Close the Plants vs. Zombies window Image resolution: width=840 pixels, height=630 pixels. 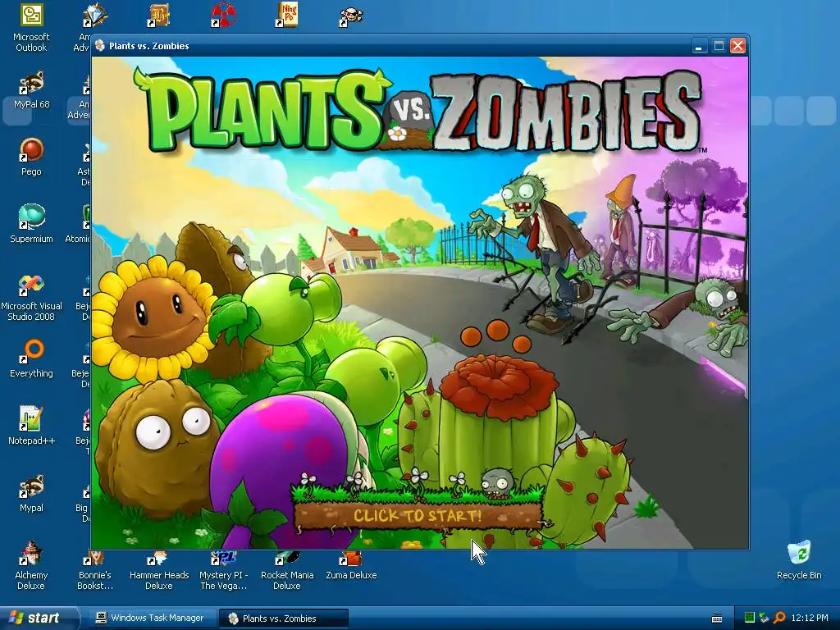point(738,46)
